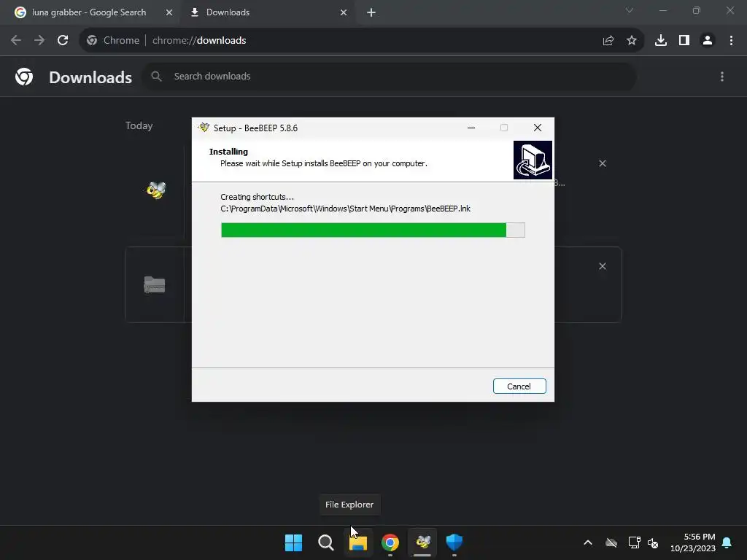Go back in Chrome
Viewport: 747px width, 560px height.
[16, 41]
